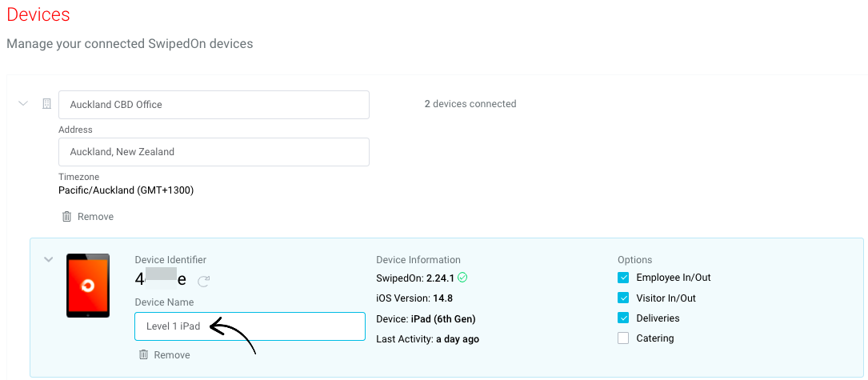Viewport: 868px width, 380px height.
Task: Click the 'Last Activity: a day ago' text
Action: 428,339
